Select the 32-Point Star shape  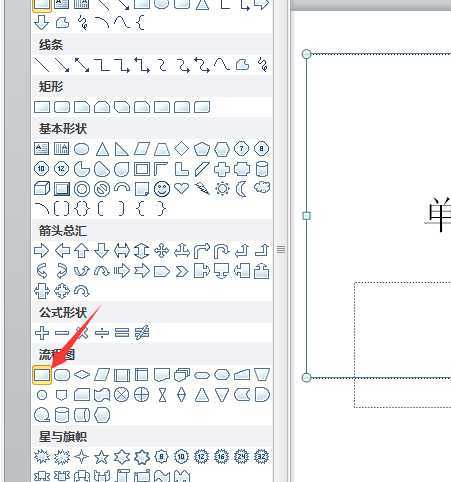point(262,457)
